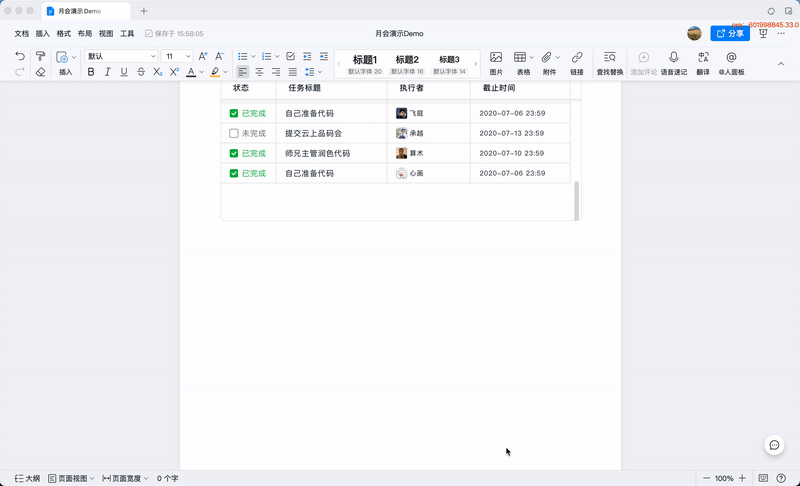Click the eraser clear-formatting icon
The width and height of the screenshot is (800, 486).
tap(40, 72)
